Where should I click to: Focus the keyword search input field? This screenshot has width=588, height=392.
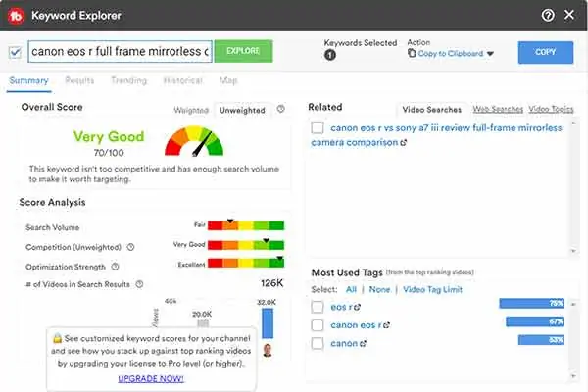pyautogui.click(x=120, y=51)
